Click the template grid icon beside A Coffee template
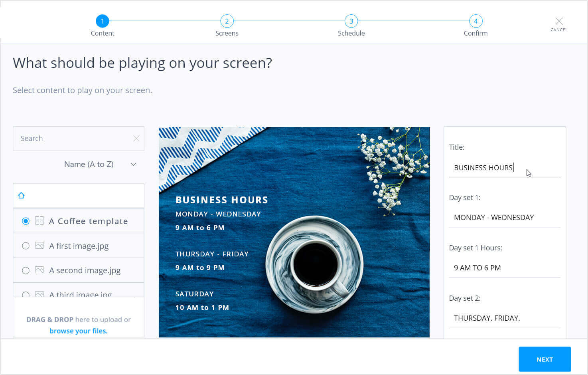Screen dimensions: 588x375 pyautogui.click(x=39, y=220)
